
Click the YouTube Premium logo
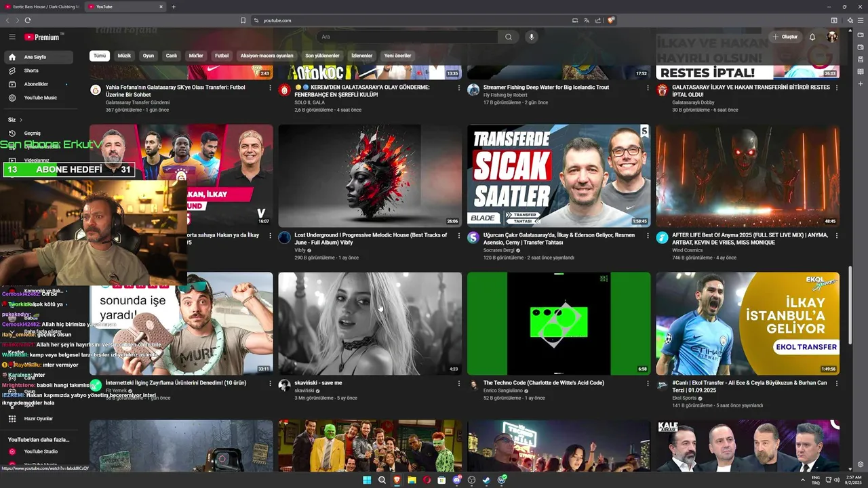(x=43, y=37)
